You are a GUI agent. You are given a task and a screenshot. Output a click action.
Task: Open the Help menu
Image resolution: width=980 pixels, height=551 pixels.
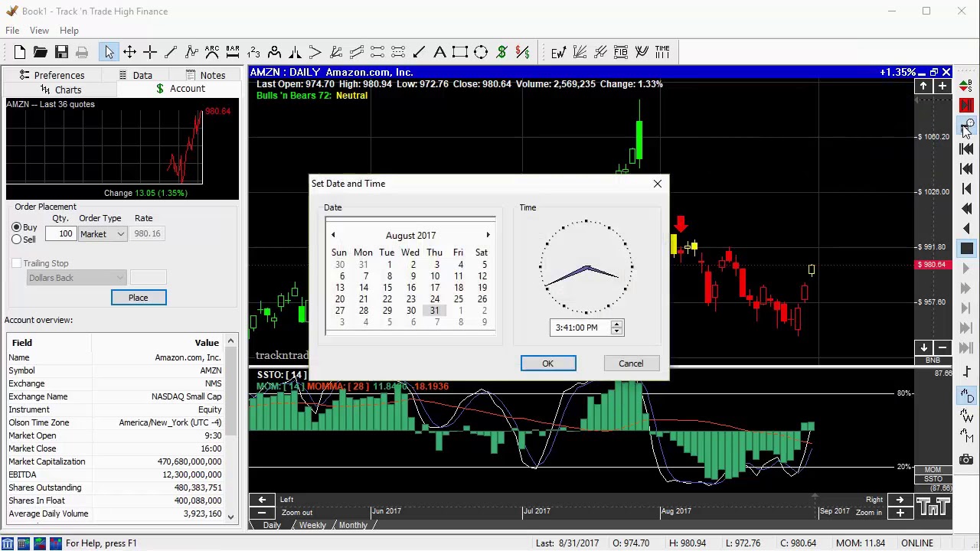coord(69,31)
